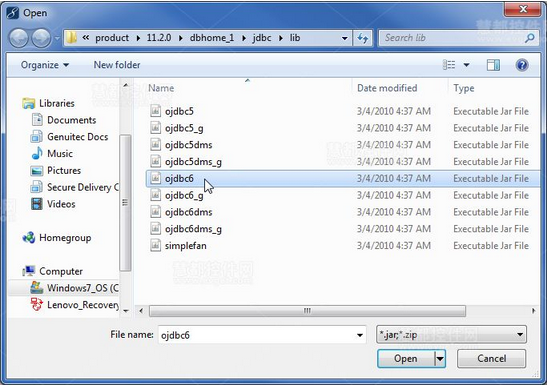Click the Genuitec Docs library icon
This screenshot has width=548, height=385.
pos(36,137)
